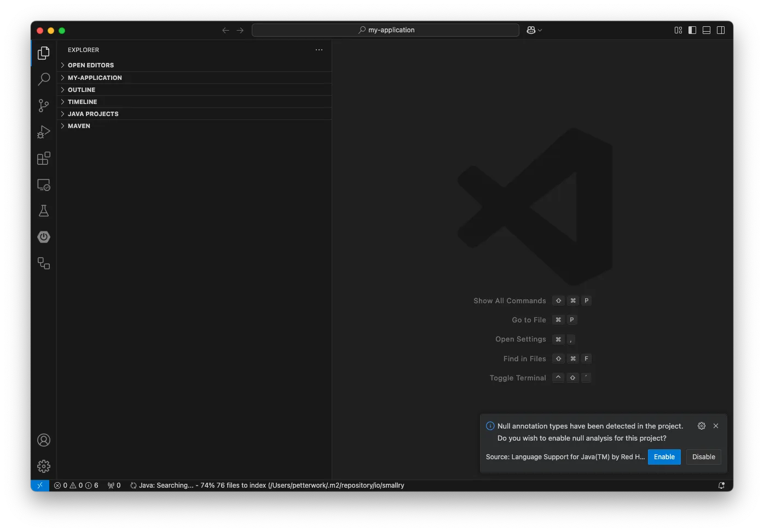Open the Source Control view

point(44,105)
